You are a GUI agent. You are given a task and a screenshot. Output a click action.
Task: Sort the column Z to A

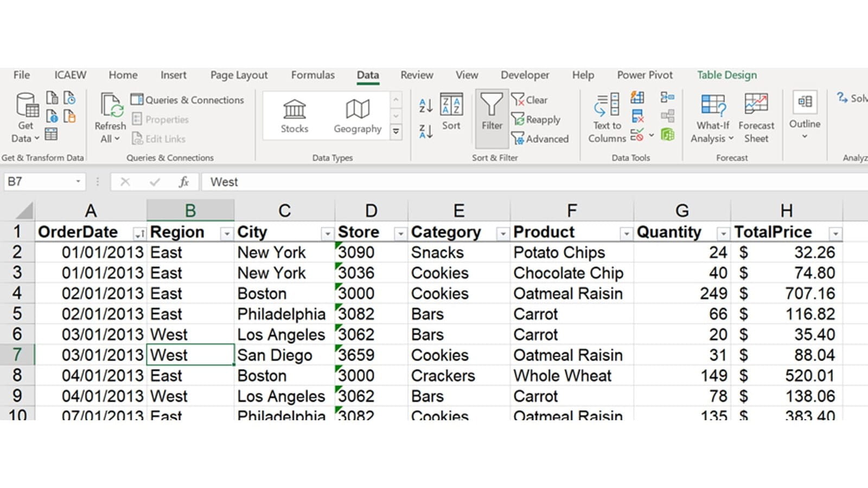(426, 131)
